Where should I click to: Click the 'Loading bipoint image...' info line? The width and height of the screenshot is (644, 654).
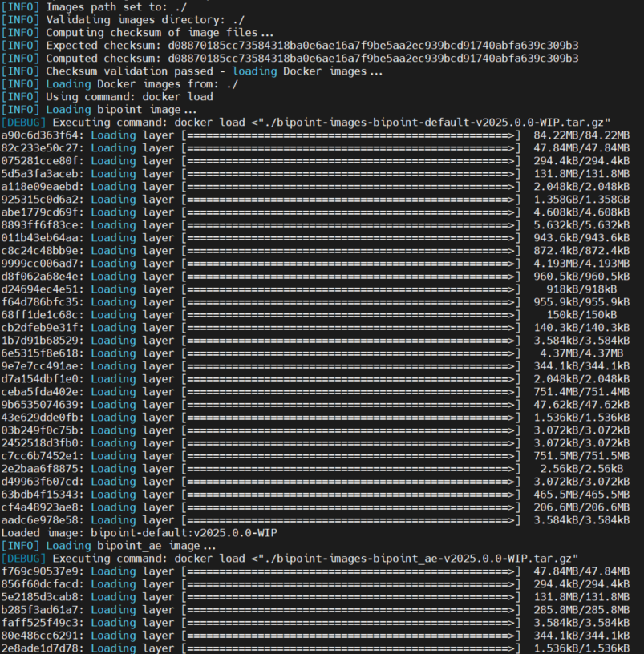click(x=99, y=110)
